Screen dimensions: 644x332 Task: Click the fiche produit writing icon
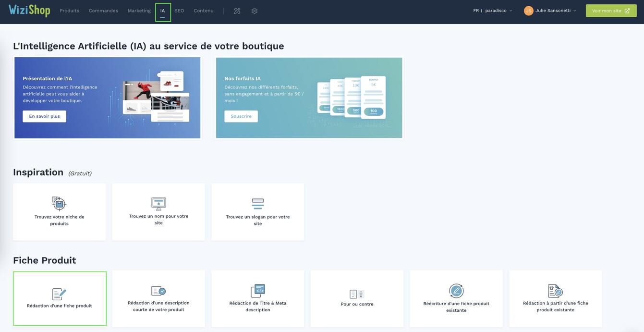point(59,294)
